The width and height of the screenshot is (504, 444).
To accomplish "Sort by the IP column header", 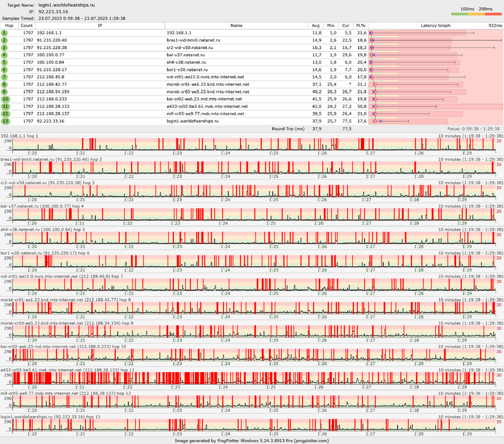I will [100, 25].
